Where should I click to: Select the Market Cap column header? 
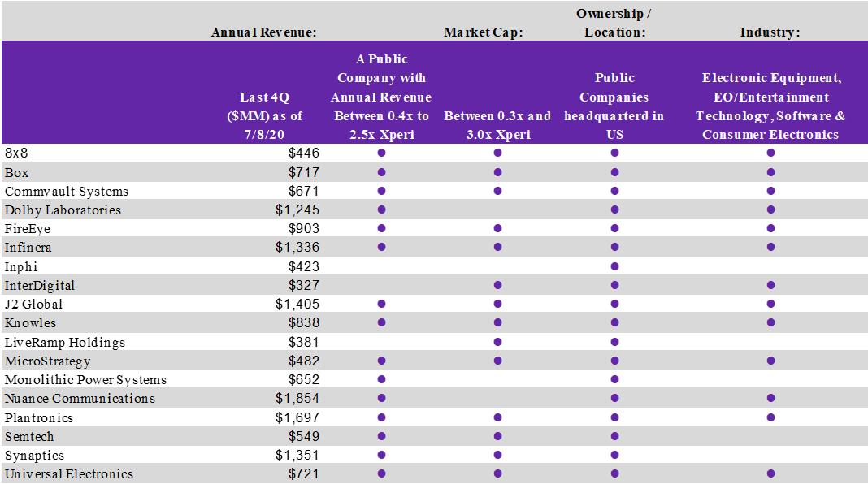[483, 32]
